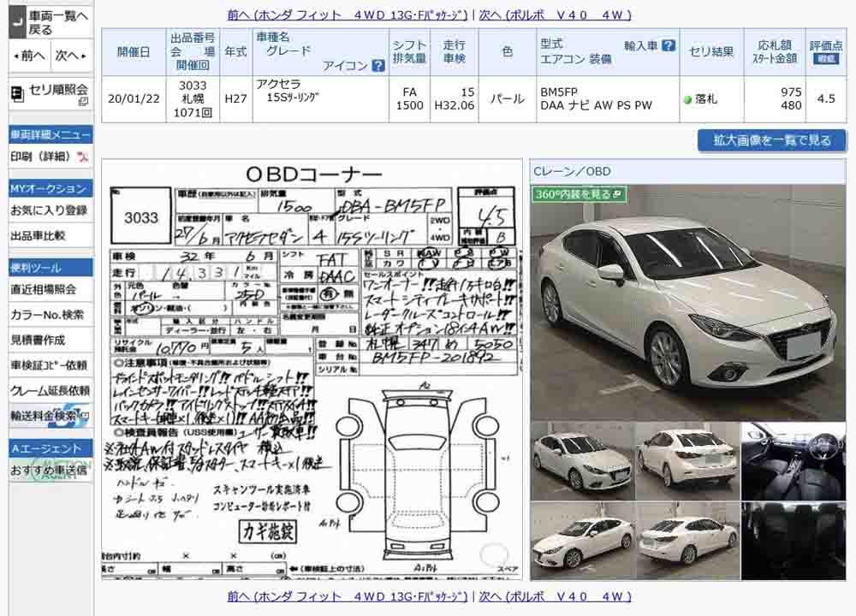Select おすすめ車送信 under Aエージェント
This screenshot has width=856, height=616.
[51, 471]
